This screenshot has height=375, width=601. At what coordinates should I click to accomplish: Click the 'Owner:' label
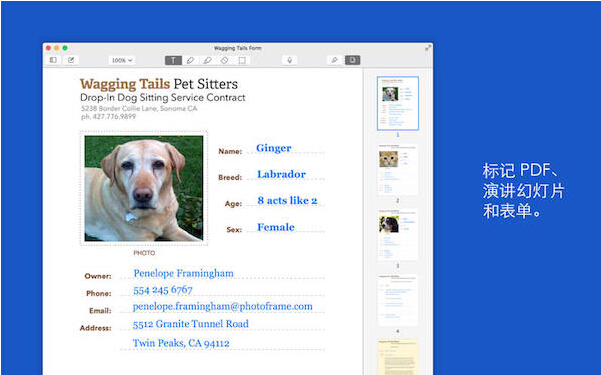(98, 276)
